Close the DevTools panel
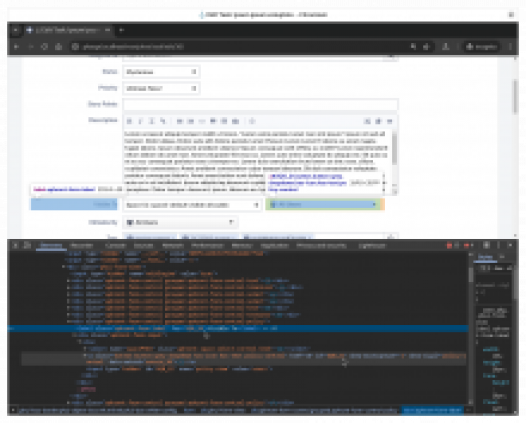Screen dimensions: 526x423 point(510,246)
